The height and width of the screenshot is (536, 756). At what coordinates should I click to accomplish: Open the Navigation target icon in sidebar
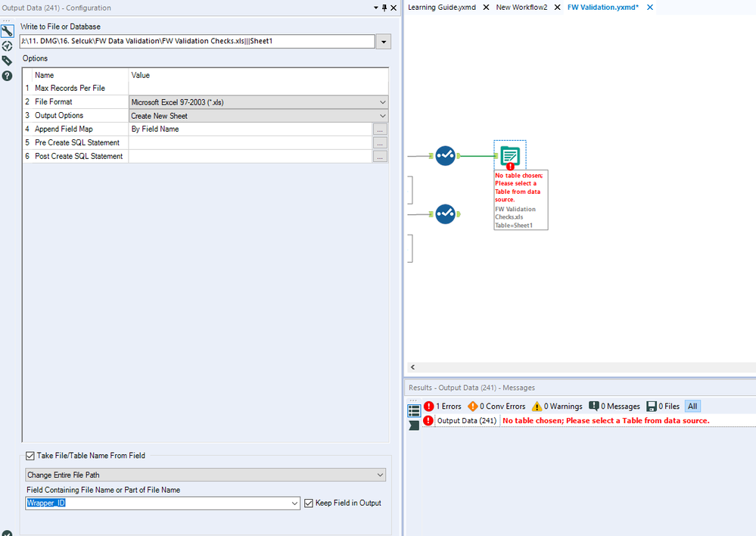click(8, 46)
